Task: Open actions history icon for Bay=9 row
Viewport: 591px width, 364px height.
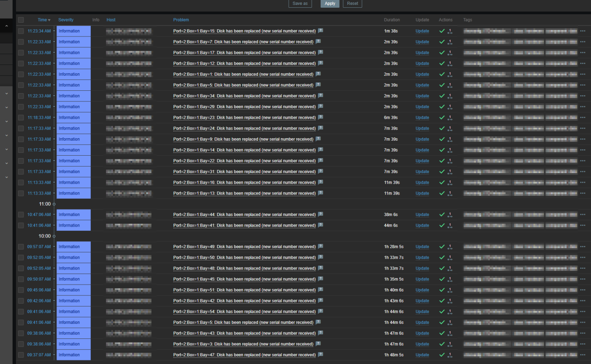Action: coord(450,139)
